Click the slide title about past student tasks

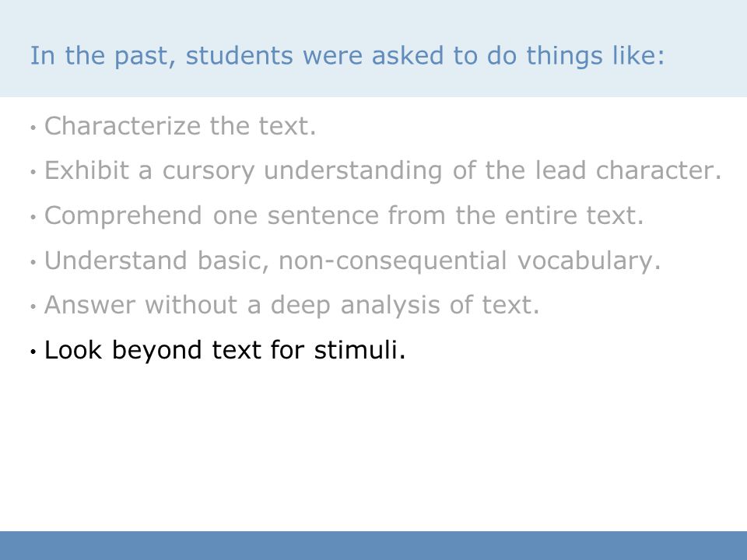click(x=347, y=56)
